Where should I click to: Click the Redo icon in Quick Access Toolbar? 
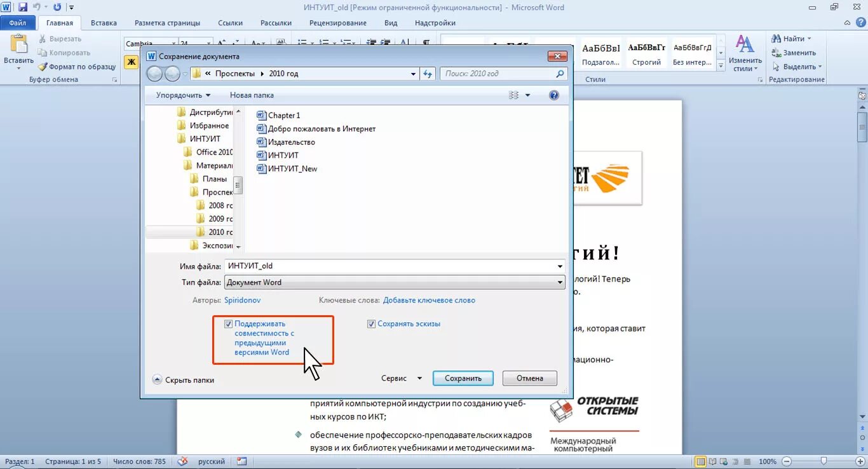(x=57, y=8)
